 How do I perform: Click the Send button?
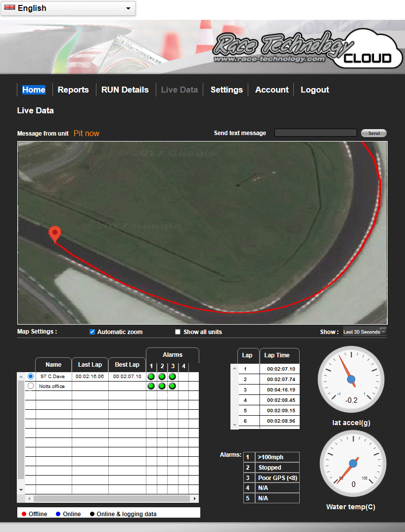[373, 133]
